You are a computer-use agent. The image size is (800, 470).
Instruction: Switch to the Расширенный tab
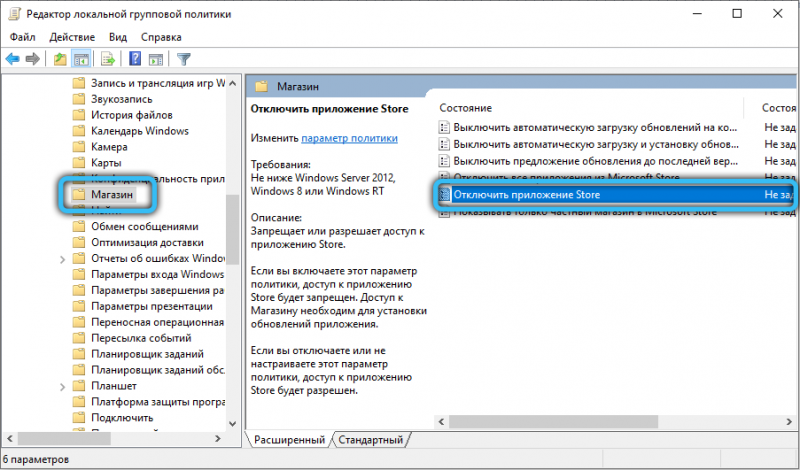pyautogui.click(x=289, y=439)
